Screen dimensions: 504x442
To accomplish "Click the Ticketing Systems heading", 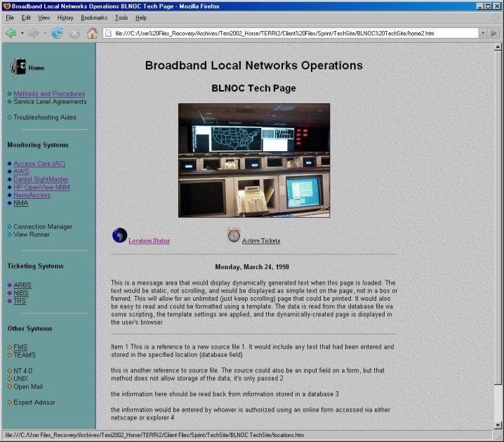I will point(35,266).
